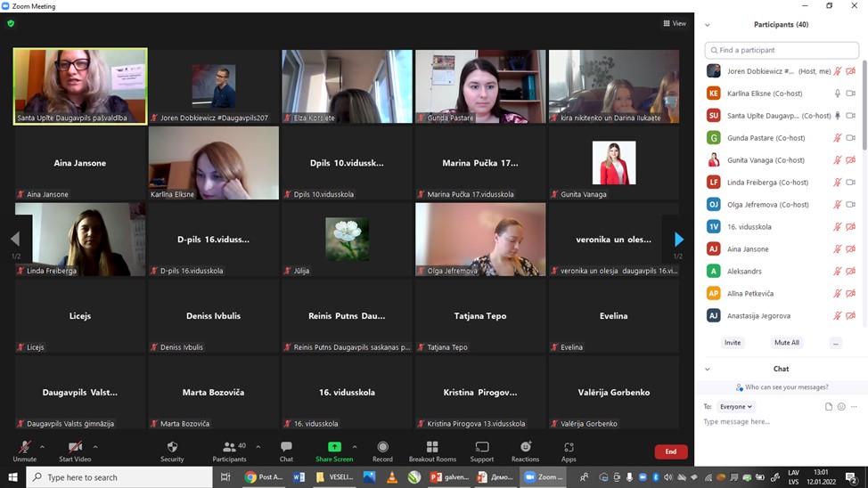This screenshot has height=488, width=868.
Task: Toggle Aleksandrs' microphone icon in list
Action: point(838,271)
